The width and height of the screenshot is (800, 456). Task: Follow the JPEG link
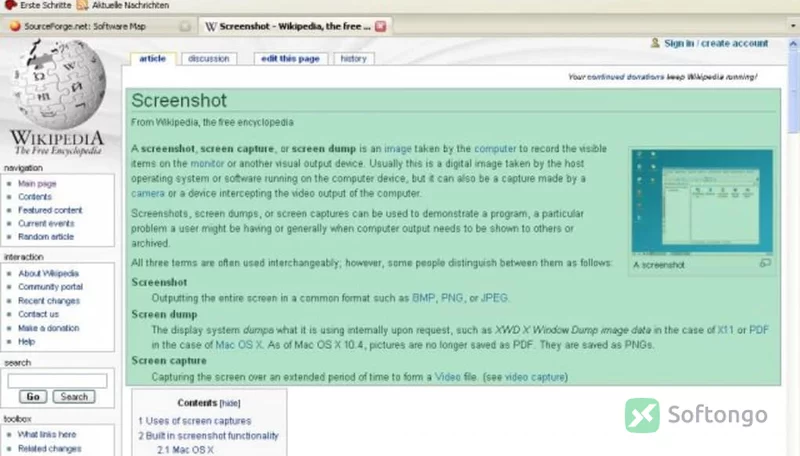click(x=494, y=298)
